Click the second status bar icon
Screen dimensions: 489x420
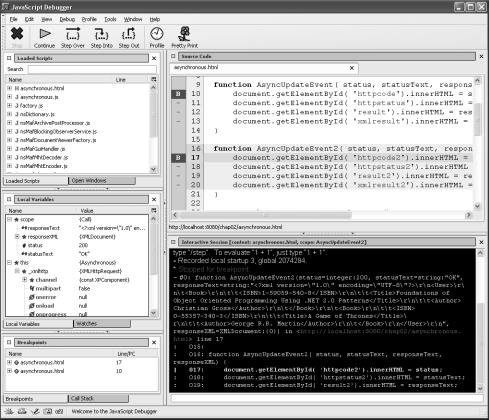[22, 411]
